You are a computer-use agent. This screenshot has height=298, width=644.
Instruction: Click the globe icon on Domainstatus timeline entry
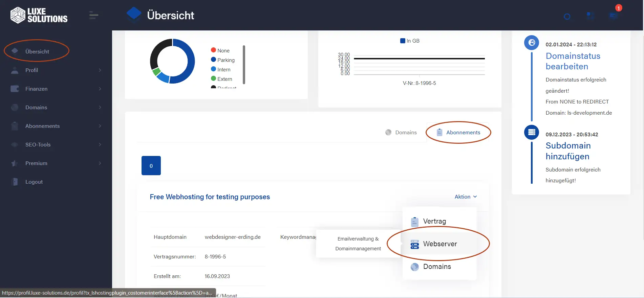(532, 43)
